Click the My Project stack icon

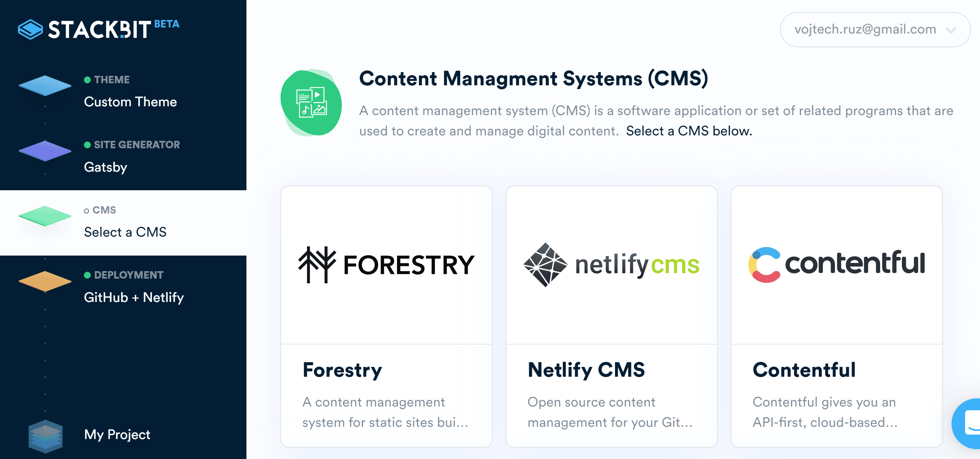coord(45,436)
